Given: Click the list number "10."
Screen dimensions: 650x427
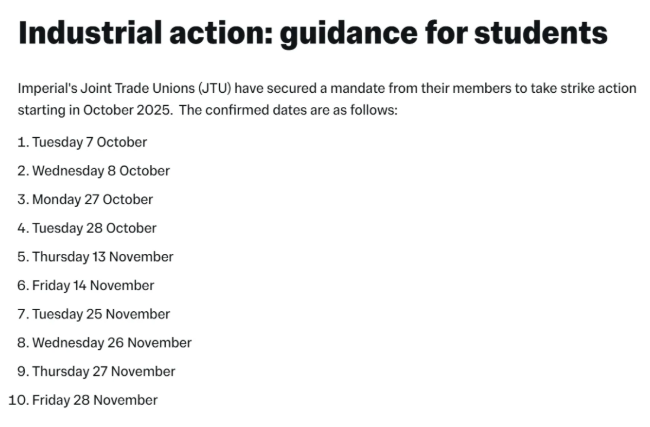Looking at the screenshot, I should [x=18, y=400].
